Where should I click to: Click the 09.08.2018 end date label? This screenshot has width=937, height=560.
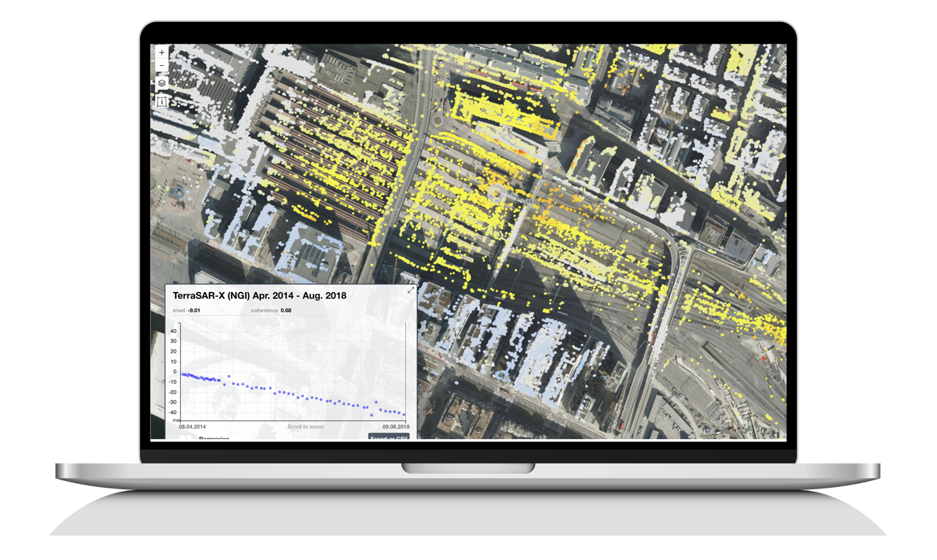pos(396,427)
